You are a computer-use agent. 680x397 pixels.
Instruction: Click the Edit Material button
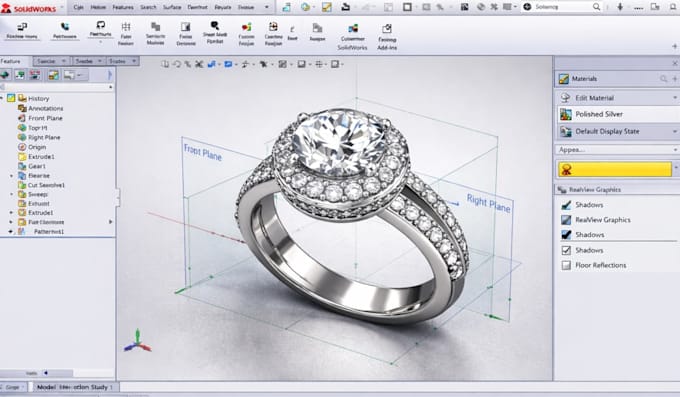[617, 98]
